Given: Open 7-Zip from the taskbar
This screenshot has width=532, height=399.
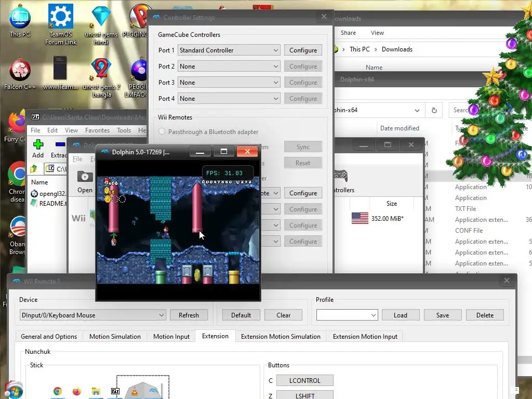Looking at the screenshot, I should pyautogui.click(x=115, y=392).
